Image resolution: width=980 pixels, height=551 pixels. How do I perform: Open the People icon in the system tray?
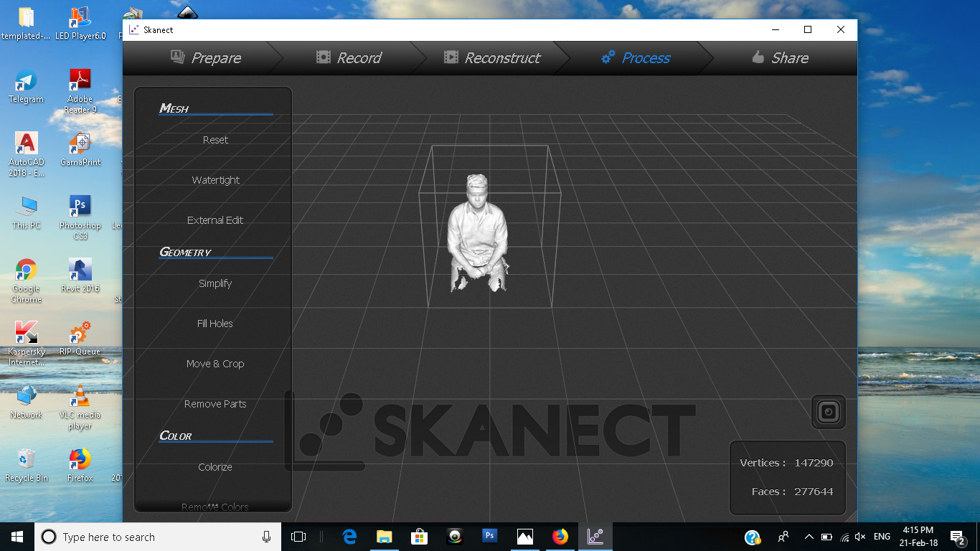pos(783,537)
